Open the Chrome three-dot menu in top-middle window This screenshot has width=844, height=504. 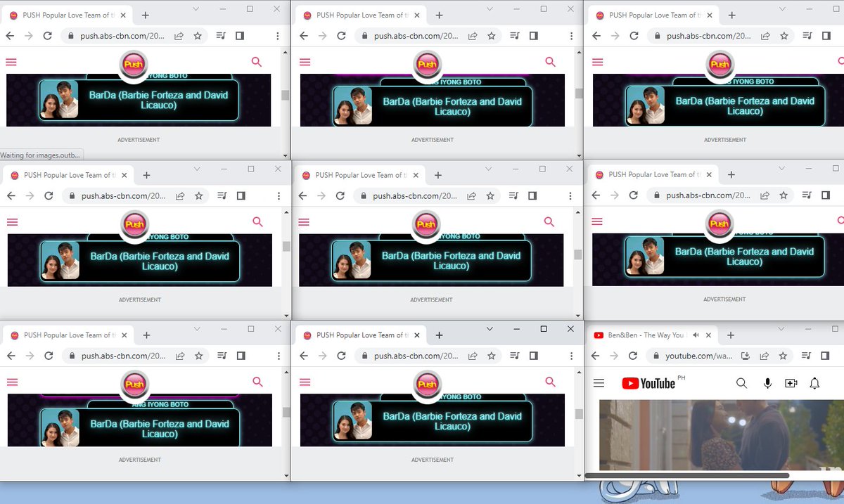click(570, 36)
